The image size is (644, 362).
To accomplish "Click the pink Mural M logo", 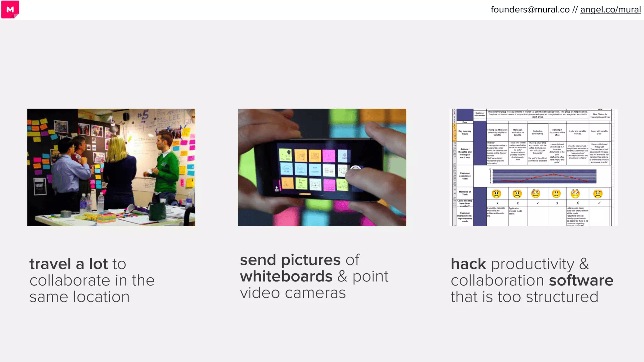I will [10, 10].
